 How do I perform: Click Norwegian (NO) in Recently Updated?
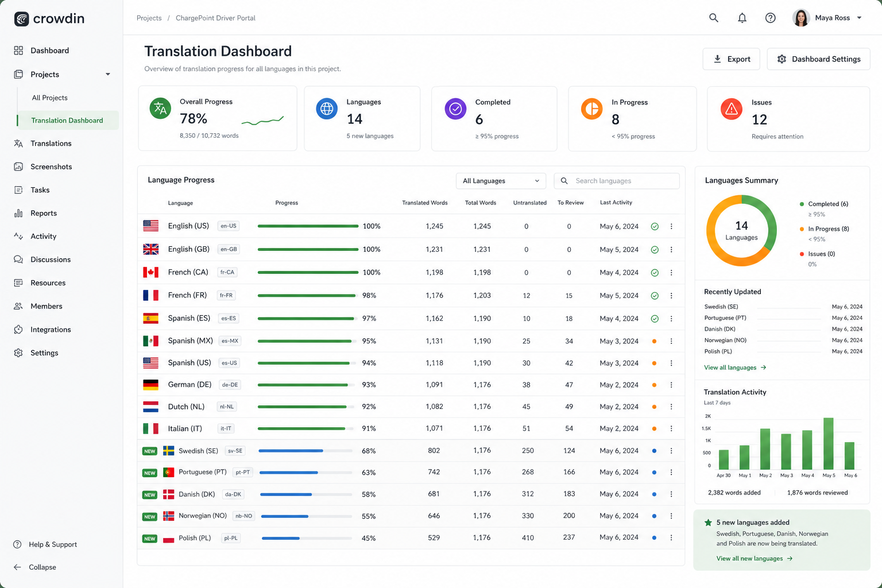725,341
